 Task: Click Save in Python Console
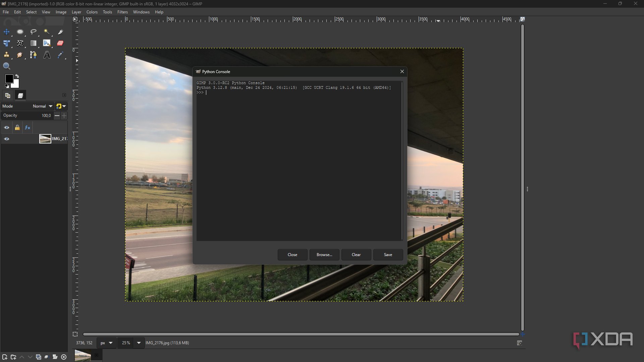388,255
